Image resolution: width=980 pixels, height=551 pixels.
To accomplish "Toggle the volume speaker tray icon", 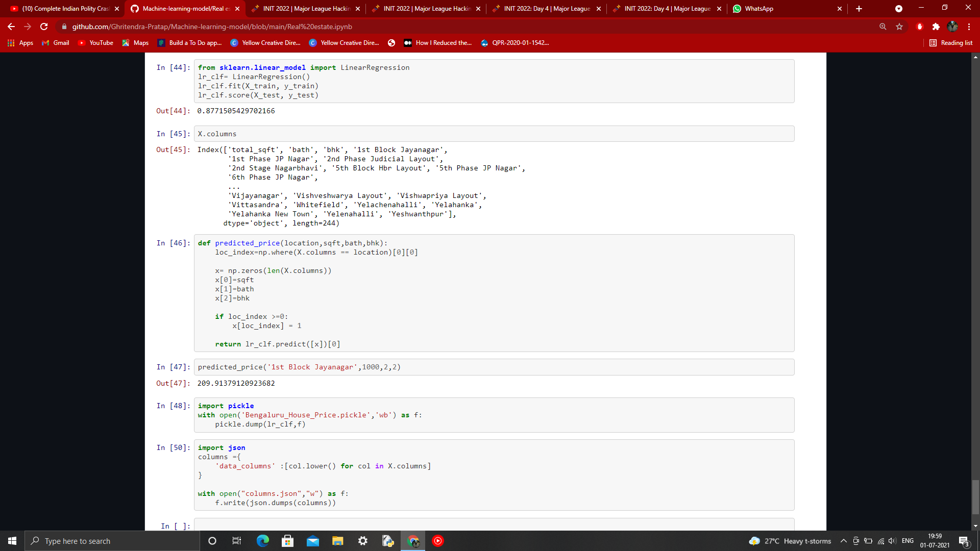I will [x=892, y=541].
